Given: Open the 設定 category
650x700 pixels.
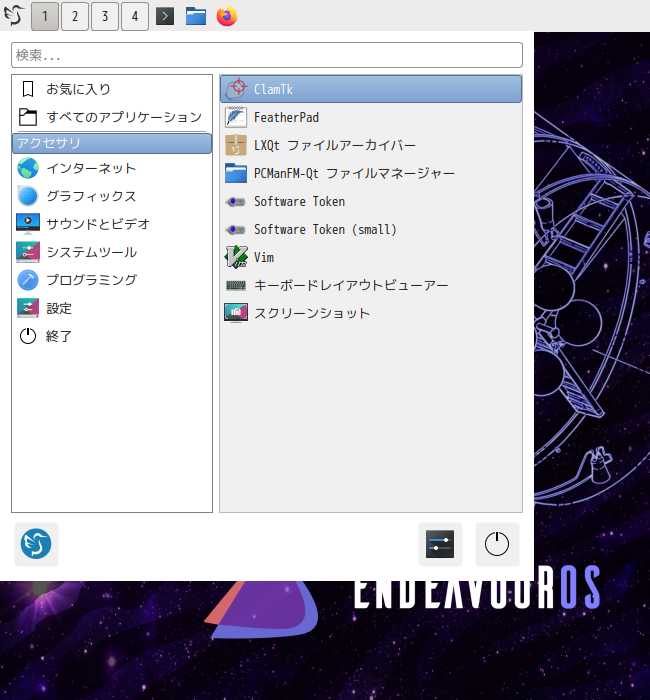Looking at the screenshot, I should click(112, 308).
